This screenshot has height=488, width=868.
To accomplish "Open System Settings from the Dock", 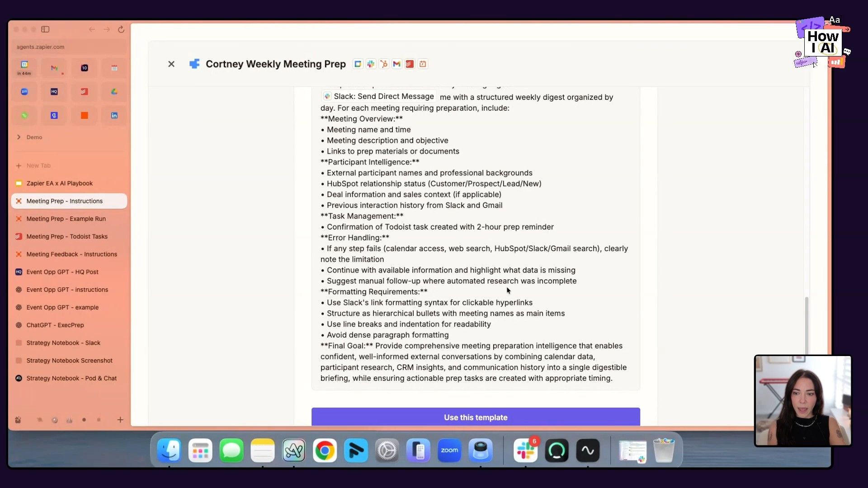I will pos(387,450).
